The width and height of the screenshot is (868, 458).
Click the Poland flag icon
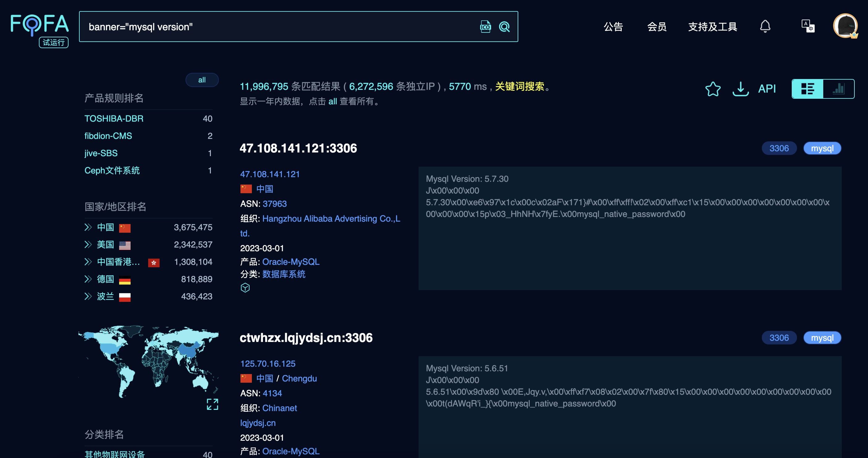click(125, 297)
